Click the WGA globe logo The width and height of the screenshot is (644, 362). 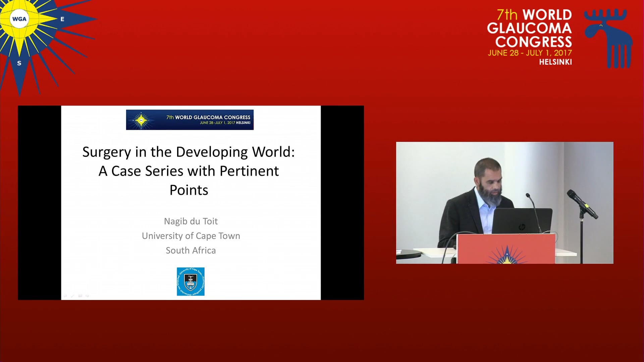click(x=19, y=19)
